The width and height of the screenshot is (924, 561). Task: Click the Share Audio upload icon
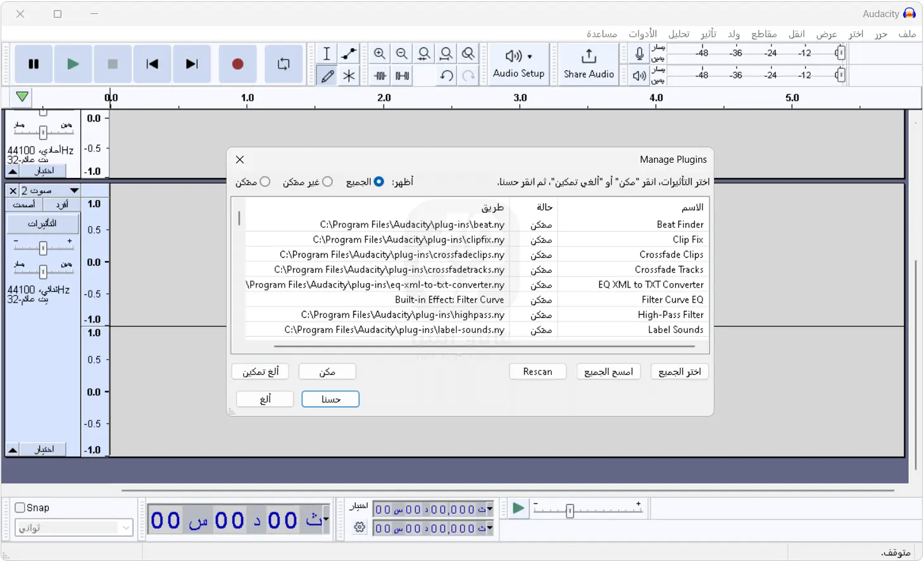[x=589, y=56]
